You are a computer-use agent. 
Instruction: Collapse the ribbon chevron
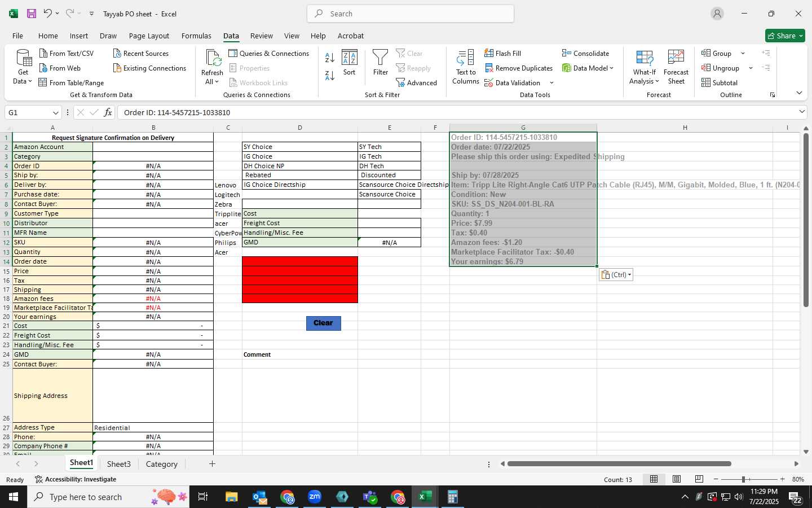[x=799, y=93]
